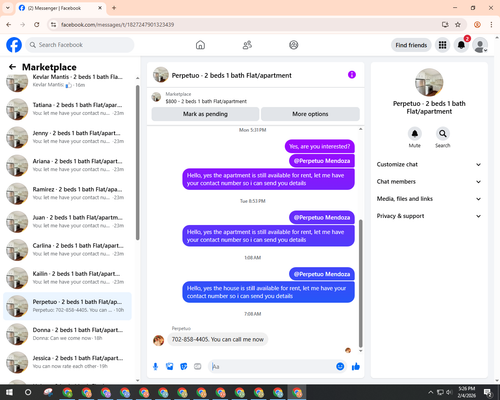Select the Messenger | Facebook tab
Viewport: 500px width, 400px height.
coord(60,8)
